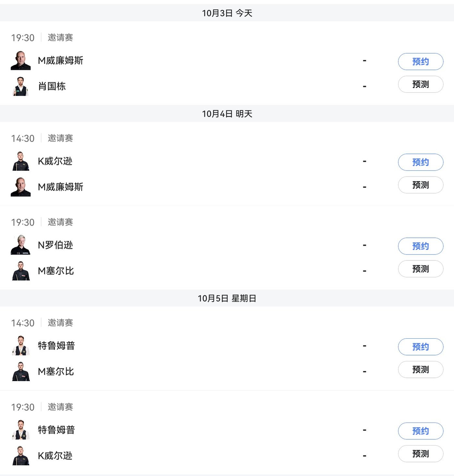Click K威尔逊 avatar in October 4 match
This screenshot has width=454, height=476.
21,161
